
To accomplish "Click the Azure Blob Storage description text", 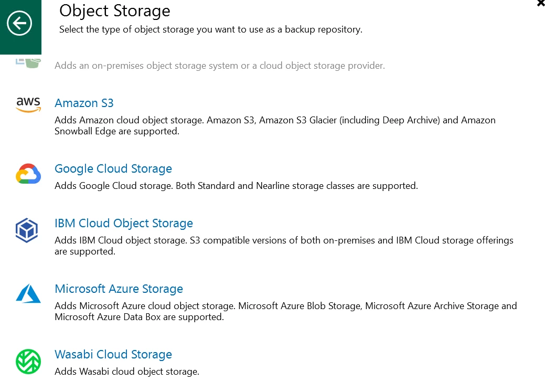I will click(x=286, y=311).
